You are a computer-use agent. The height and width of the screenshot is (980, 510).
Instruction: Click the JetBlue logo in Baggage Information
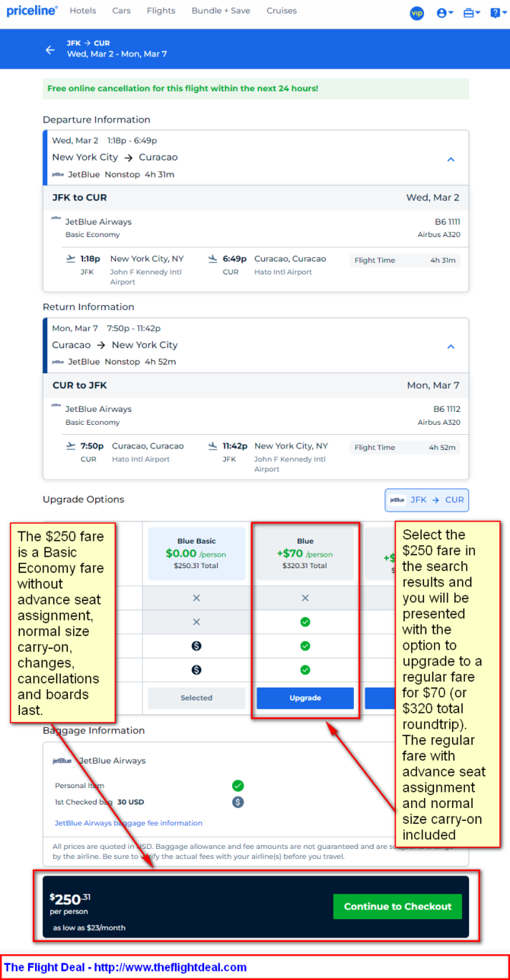pyautogui.click(x=62, y=761)
